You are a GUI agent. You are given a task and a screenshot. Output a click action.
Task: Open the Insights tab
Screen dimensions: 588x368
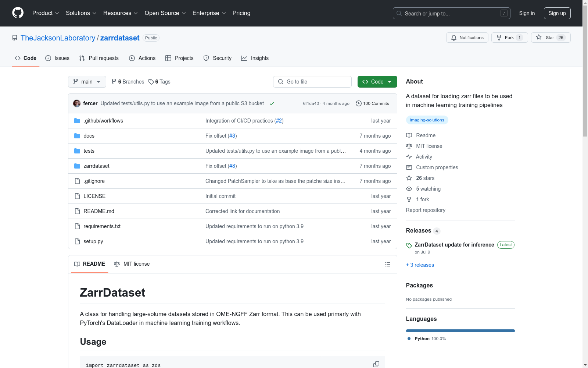pyautogui.click(x=255, y=58)
